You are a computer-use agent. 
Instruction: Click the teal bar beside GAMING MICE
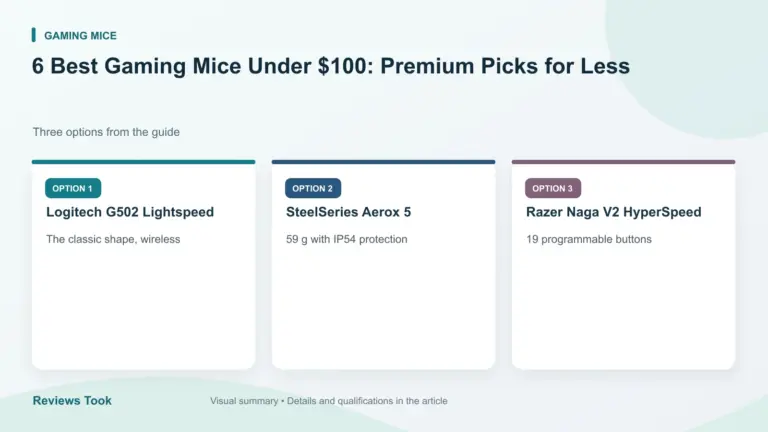tap(34, 35)
